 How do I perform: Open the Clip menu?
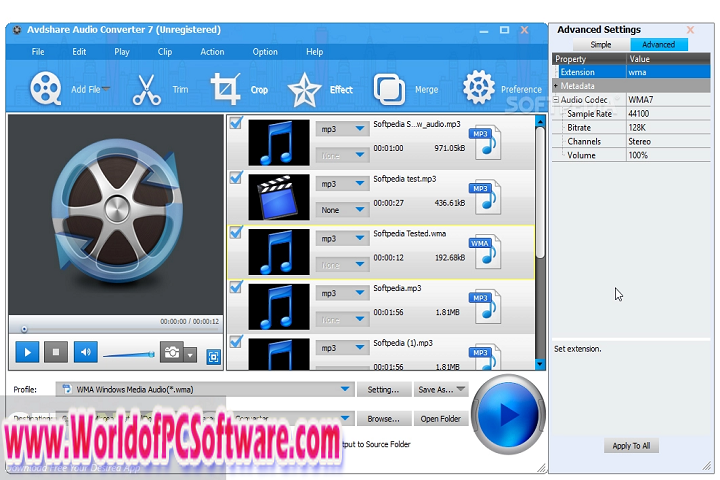point(165,51)
